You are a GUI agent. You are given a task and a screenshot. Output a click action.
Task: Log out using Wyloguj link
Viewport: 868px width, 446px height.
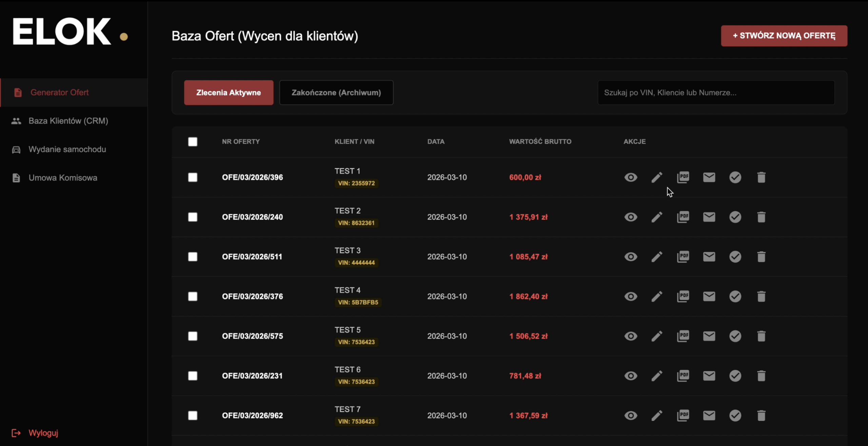[43, 433]
